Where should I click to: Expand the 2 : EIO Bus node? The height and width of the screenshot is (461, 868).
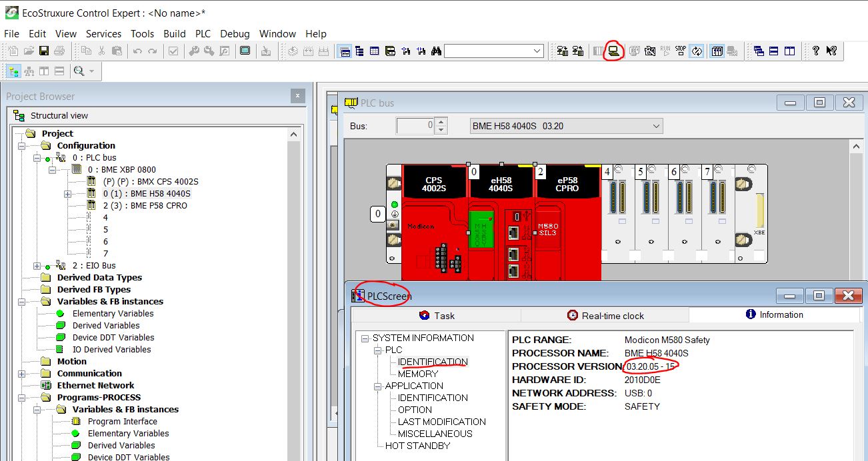[37, 265]
